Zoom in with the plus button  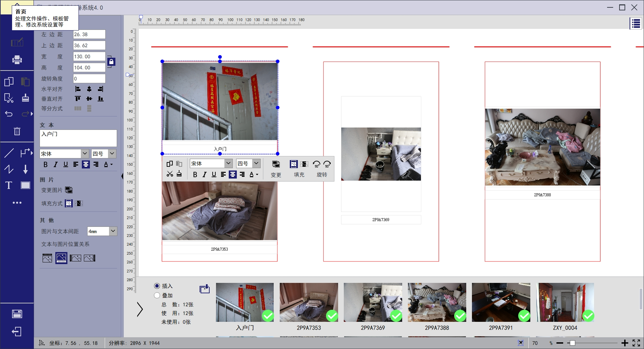pos(625,343)
